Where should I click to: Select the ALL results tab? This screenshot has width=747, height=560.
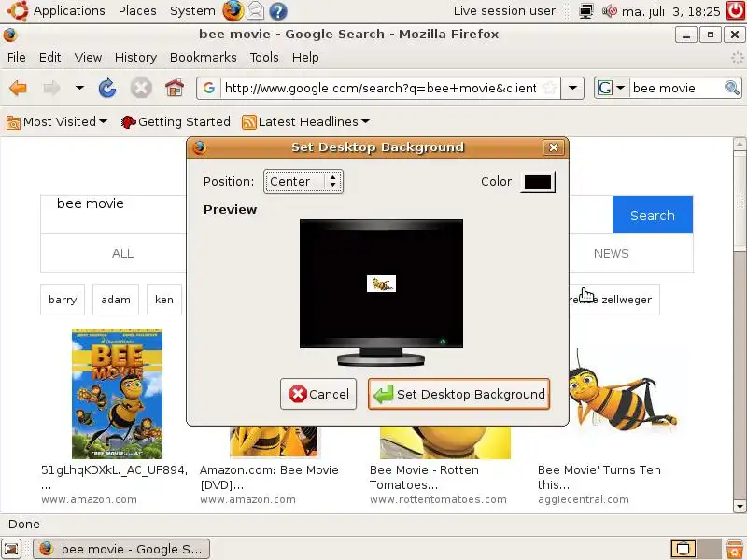point(123,253)
